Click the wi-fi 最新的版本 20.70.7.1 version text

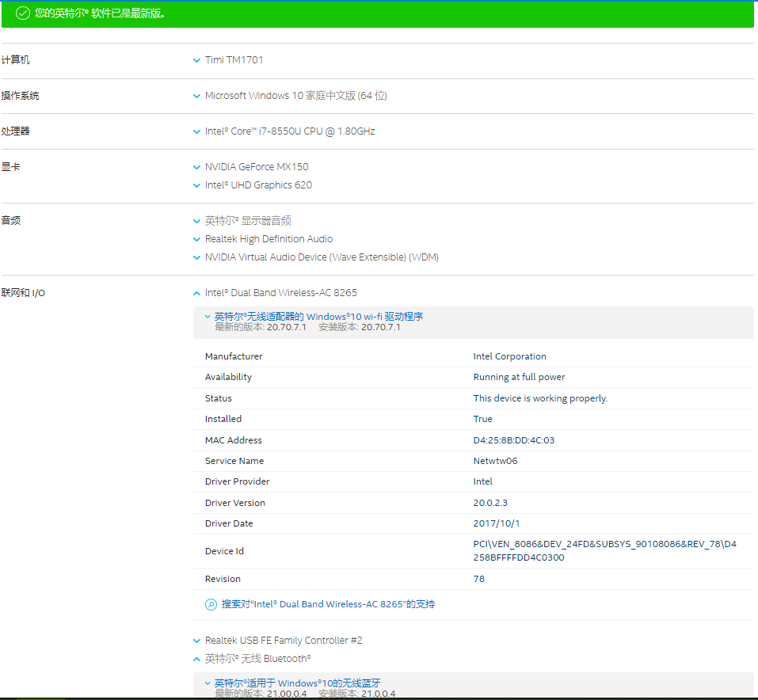click(261, 327)
